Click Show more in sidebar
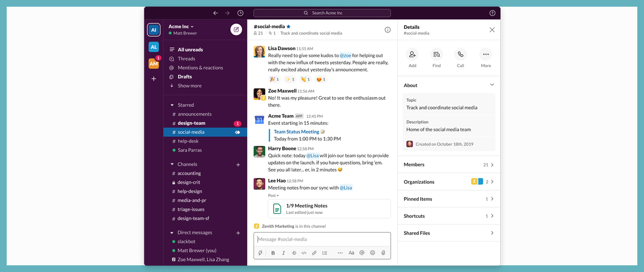 [x=190, y=86]
